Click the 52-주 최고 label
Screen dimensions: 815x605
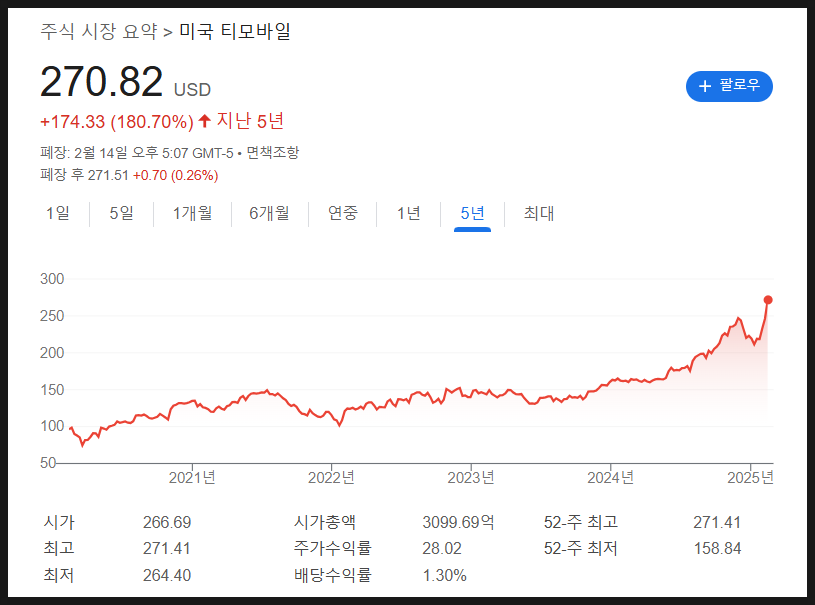(x=581, y=522)
